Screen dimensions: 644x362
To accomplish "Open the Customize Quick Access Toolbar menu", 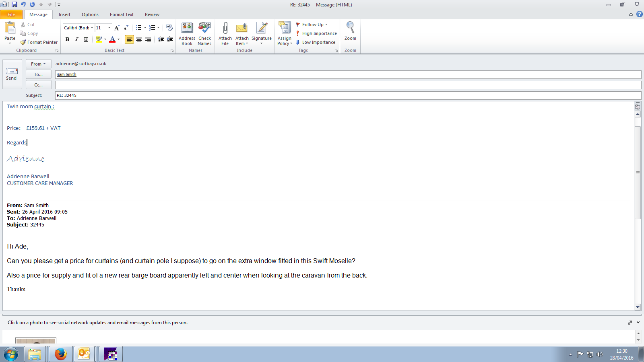I will (x=59, y=5).
